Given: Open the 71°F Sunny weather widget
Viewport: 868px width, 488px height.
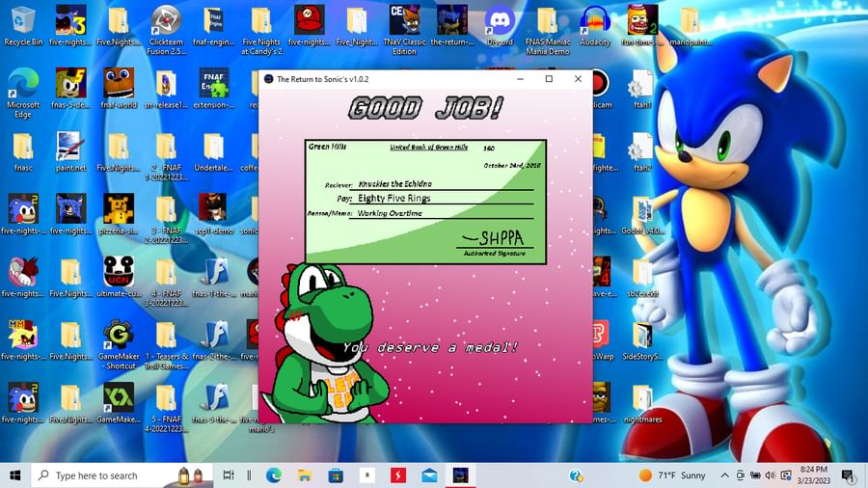Looking at the screenshot, I should [x=672, y=475].
